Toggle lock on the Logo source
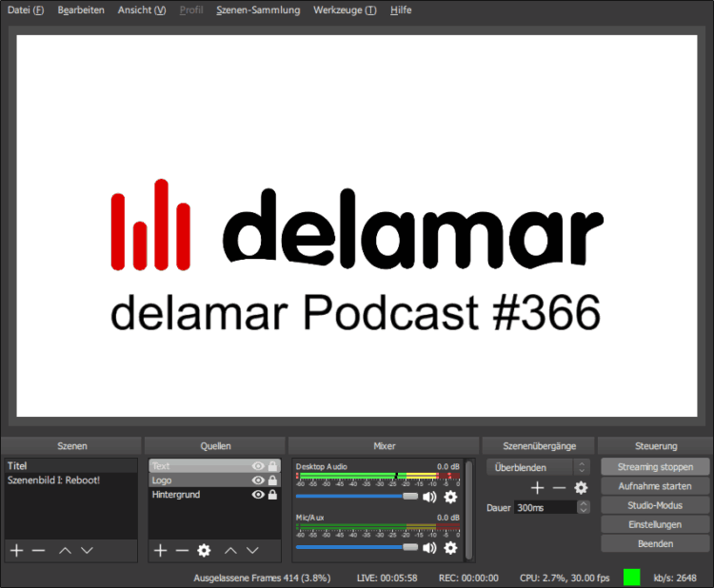The height and width of the screenshot is (588, 714). coord(273,480)
